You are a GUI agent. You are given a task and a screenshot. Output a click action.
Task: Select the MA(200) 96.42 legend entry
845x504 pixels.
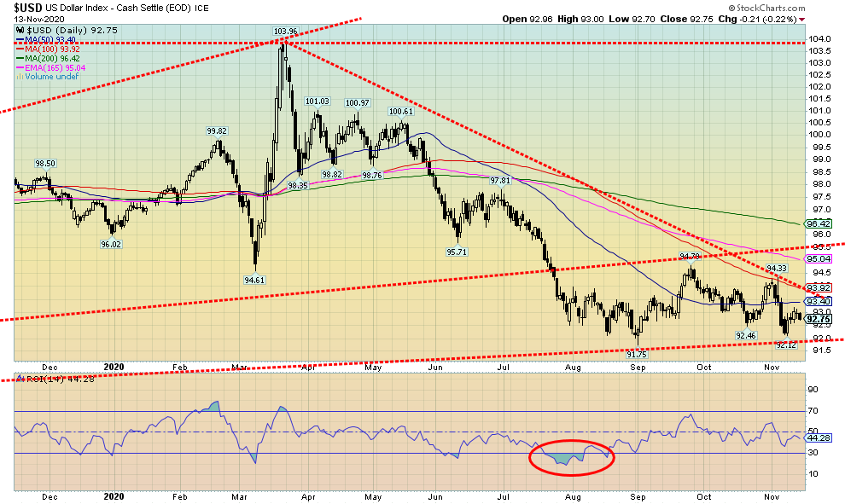[53, 59]
